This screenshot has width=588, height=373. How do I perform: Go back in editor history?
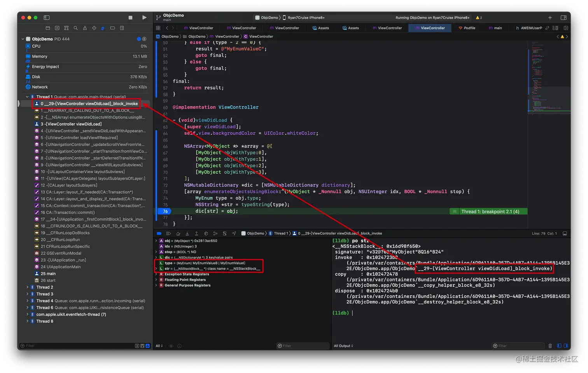[167, 28]
